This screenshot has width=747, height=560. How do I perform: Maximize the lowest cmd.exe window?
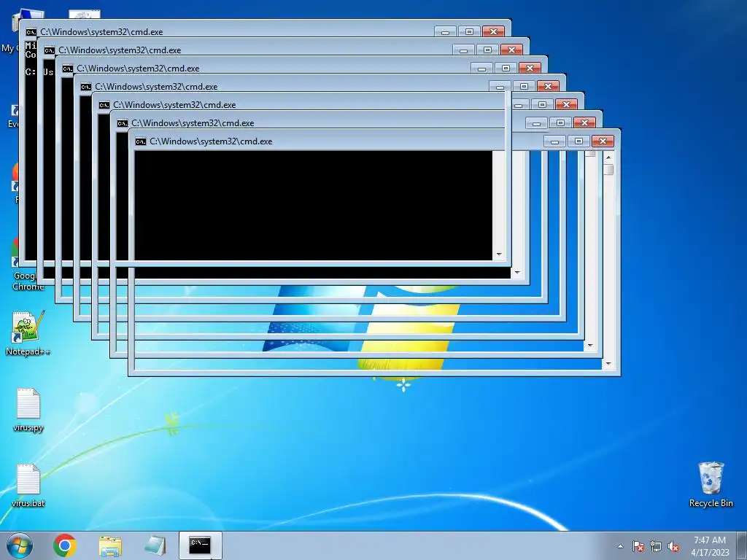point(578,141)
